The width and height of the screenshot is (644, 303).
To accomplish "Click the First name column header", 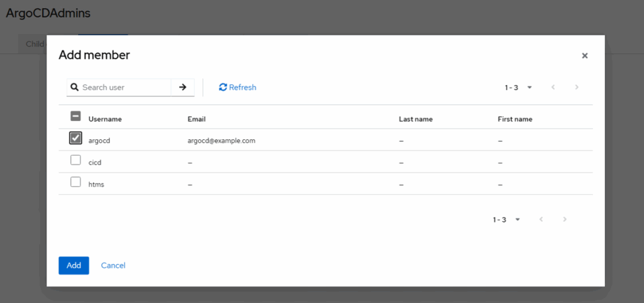I will pyautogui.click(x=515, y=119).
